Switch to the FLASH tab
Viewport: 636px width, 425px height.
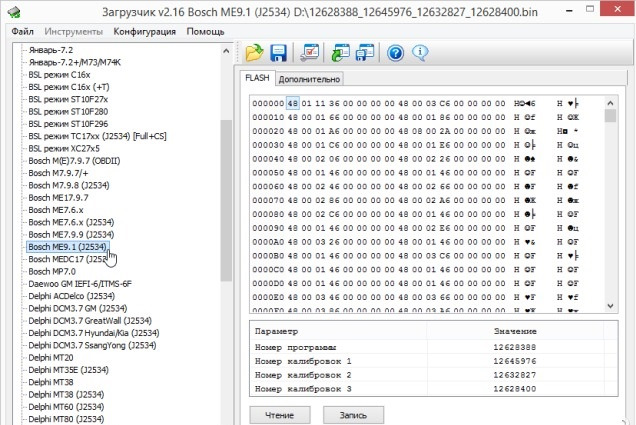pyautogui.click(x=257, y=78)
